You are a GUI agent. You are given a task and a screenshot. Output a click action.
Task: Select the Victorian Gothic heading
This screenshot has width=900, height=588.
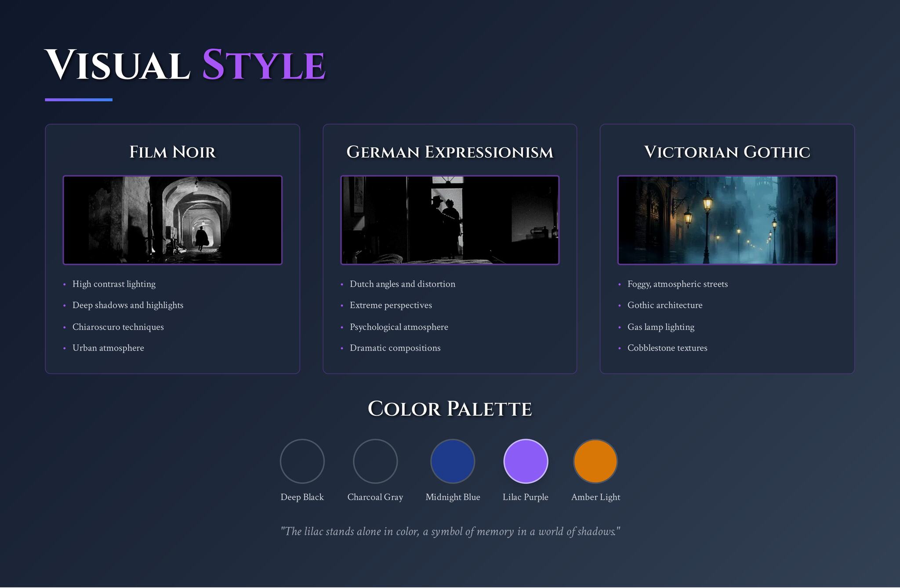point(727,152)
